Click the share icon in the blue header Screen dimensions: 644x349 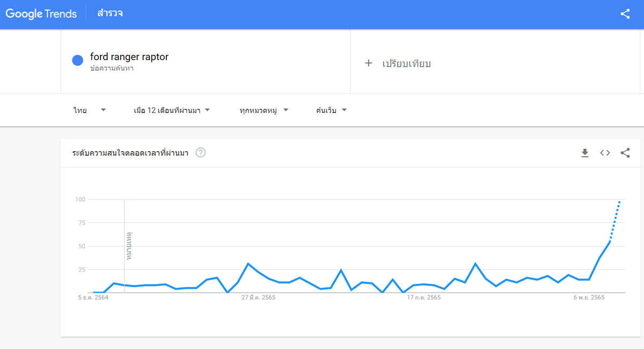tap(625, 14)
